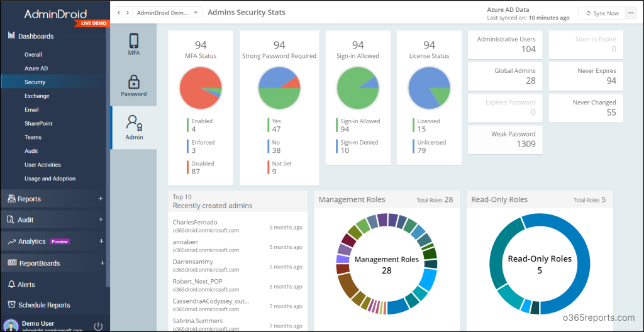Viewport: 644px width, 332px height.
Task: Open the Weak Password 1309 card
Action: point(505,140)
